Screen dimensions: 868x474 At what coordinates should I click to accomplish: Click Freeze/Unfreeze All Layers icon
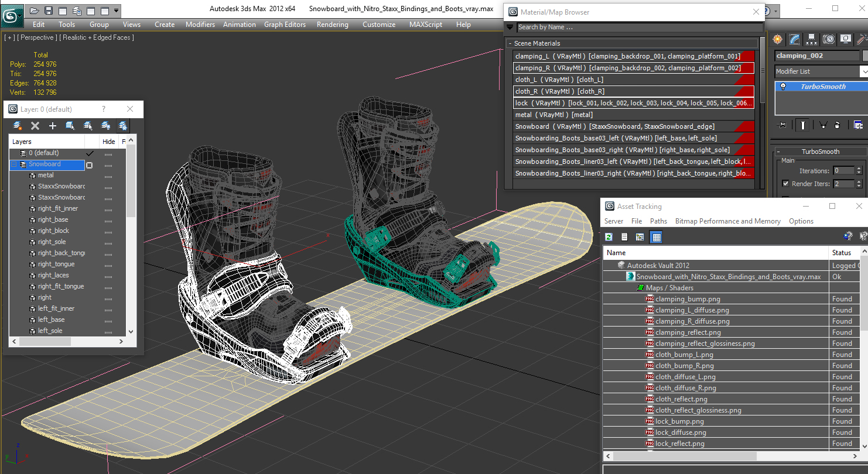point(123,126)
